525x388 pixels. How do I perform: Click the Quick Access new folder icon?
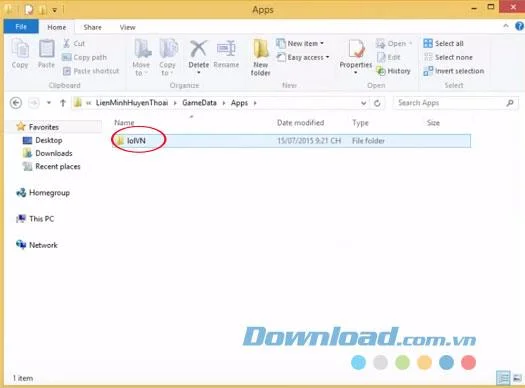43,10
